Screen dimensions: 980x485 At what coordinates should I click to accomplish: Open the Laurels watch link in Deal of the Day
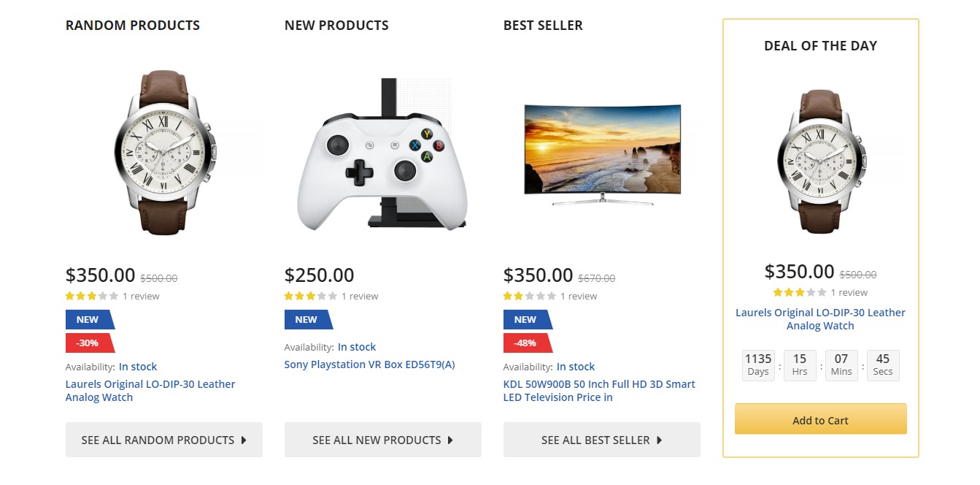coord(820,319)
